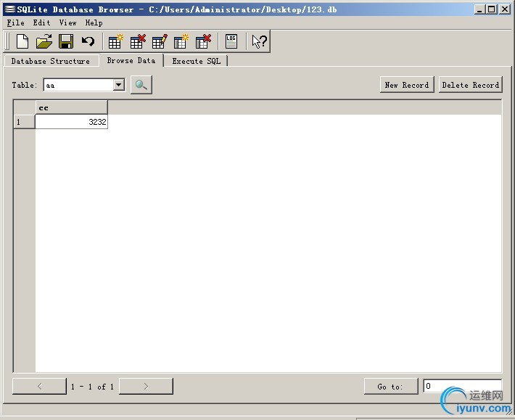Screen dimensions: 515x420
Task: Click the Go to button
Action: (x=391, y=386)
